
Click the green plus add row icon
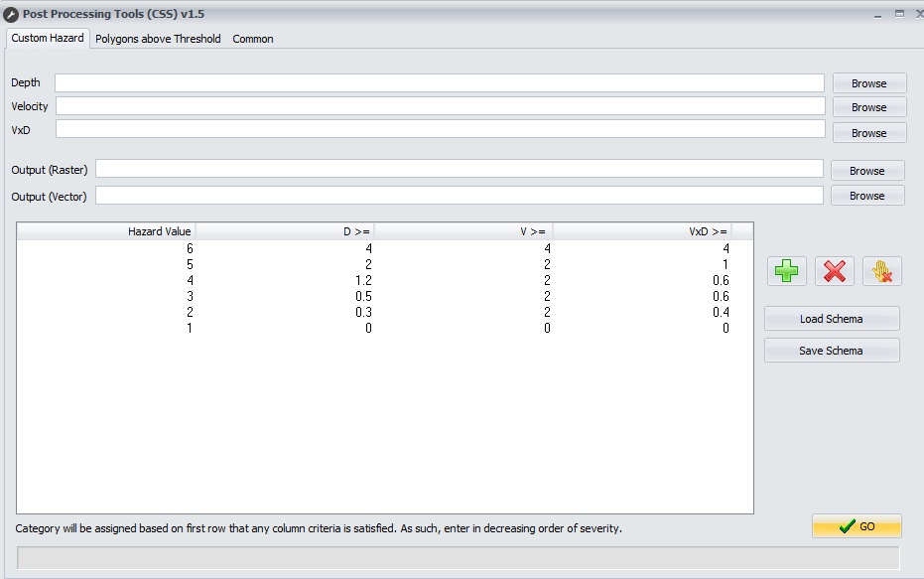(x=787, y=271)
